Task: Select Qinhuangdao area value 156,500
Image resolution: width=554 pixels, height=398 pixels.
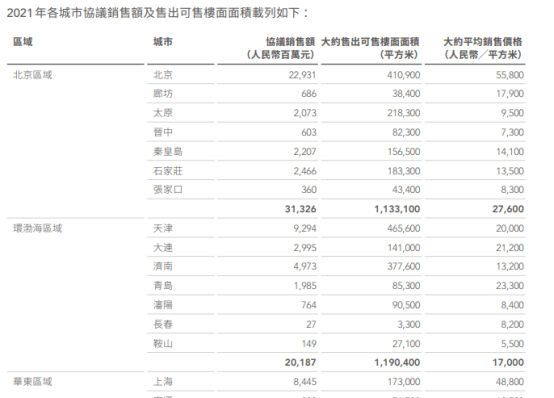Action: pos(403,152)
